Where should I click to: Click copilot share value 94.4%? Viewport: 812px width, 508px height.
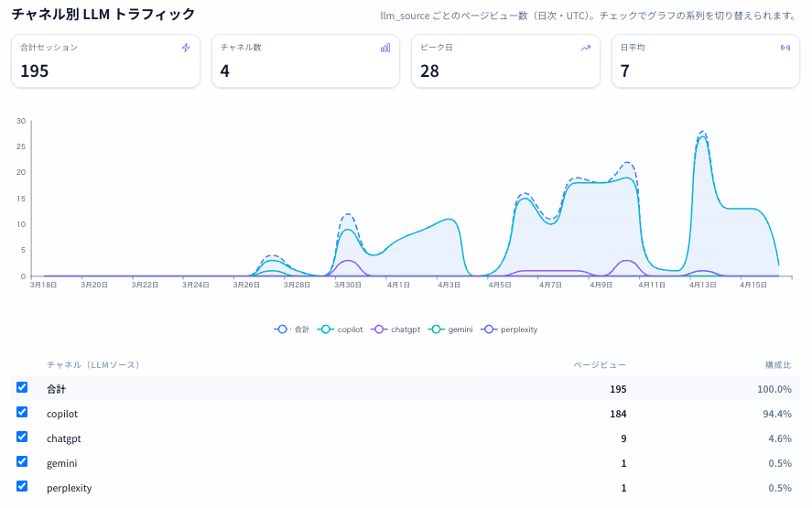tap(777, 414)
